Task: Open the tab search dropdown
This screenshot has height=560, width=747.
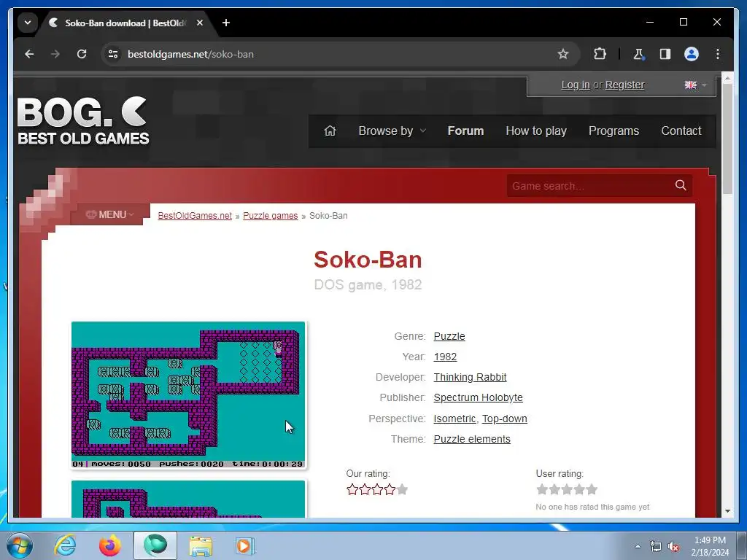Action: (28, 23)
